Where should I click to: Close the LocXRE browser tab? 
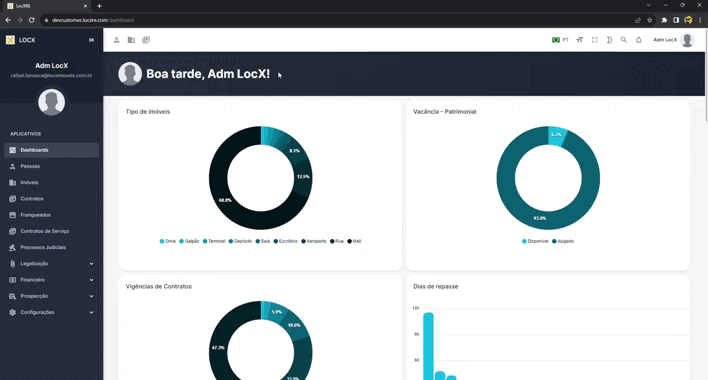(x=85, y=6)
